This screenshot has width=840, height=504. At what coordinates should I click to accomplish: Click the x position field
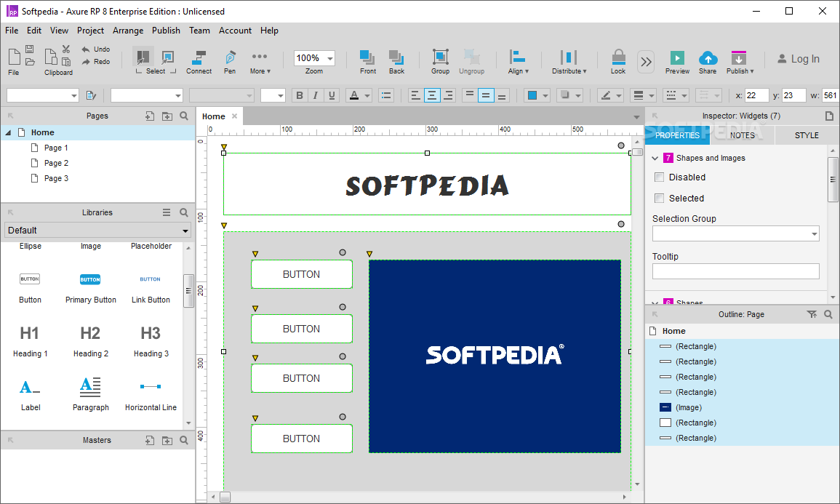[757, 95]
